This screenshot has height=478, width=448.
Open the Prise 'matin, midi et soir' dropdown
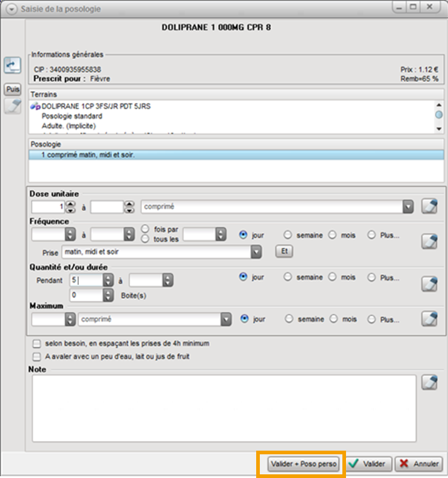pyautogui.click(x=256, y=252)
